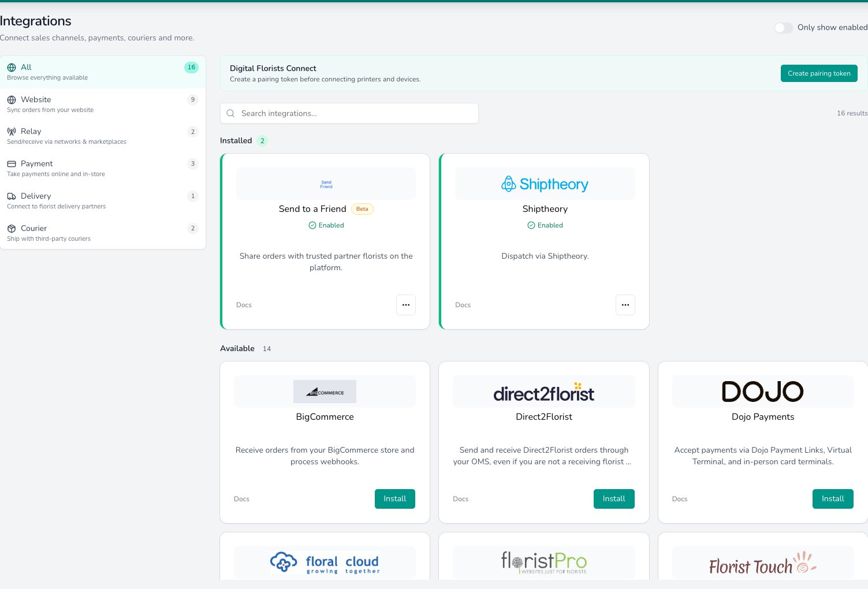Click the Search integrations field
The width and height of the screenshot is (868, 589).
(x=349, y=113)
